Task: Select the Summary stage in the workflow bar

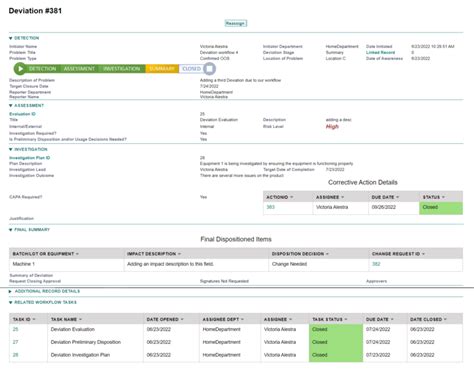Action: coord(162,69)
